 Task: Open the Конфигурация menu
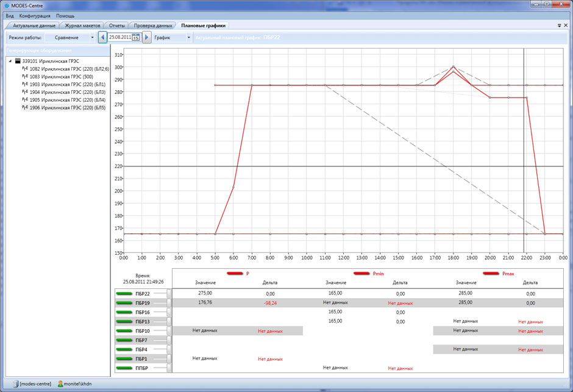(35, 16)
